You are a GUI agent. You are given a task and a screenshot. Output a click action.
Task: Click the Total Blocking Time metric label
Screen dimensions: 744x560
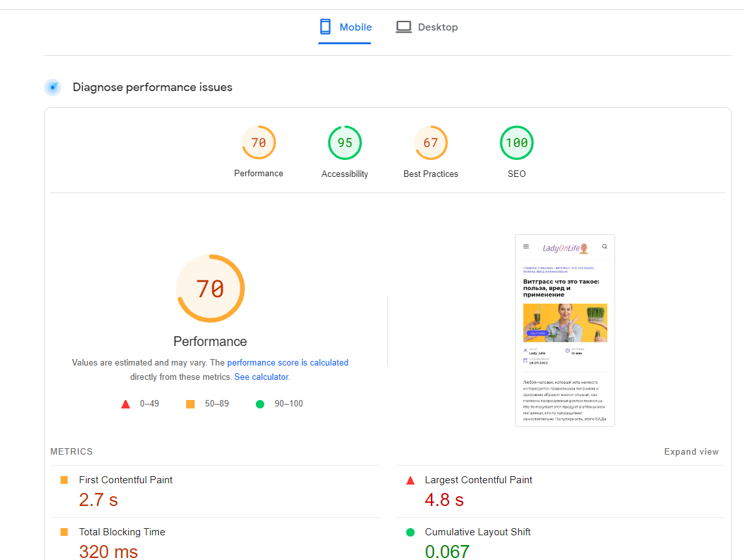[122, 532]
